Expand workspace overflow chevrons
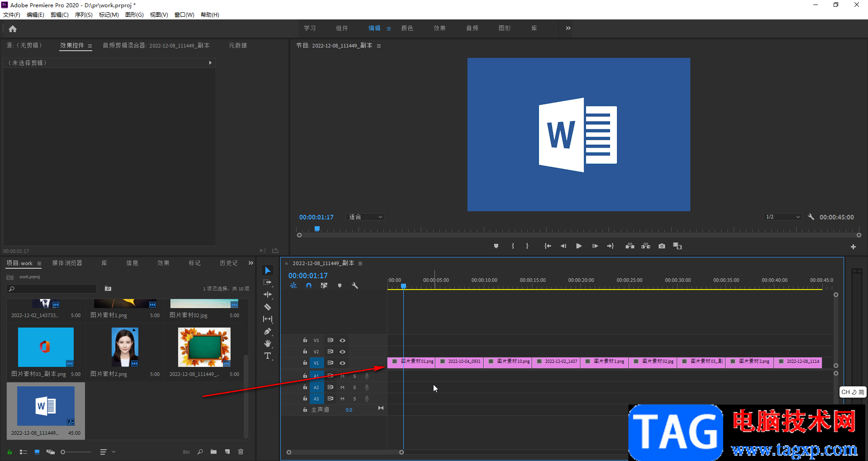868x461 pixels. point(568,28)
